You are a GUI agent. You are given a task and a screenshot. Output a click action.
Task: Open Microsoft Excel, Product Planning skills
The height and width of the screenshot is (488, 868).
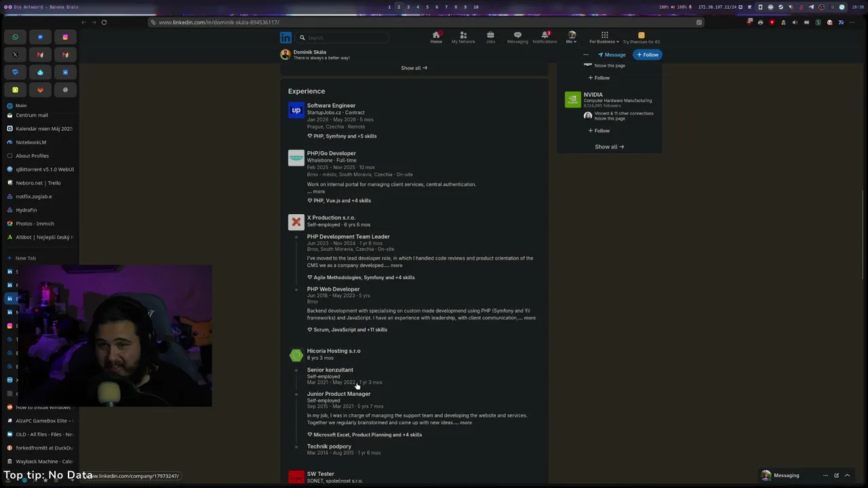(x=364, y=435)
